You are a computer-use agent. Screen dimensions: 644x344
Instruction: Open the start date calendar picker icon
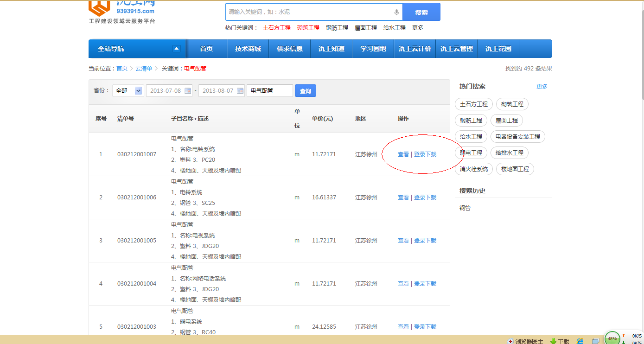point(188,91)
